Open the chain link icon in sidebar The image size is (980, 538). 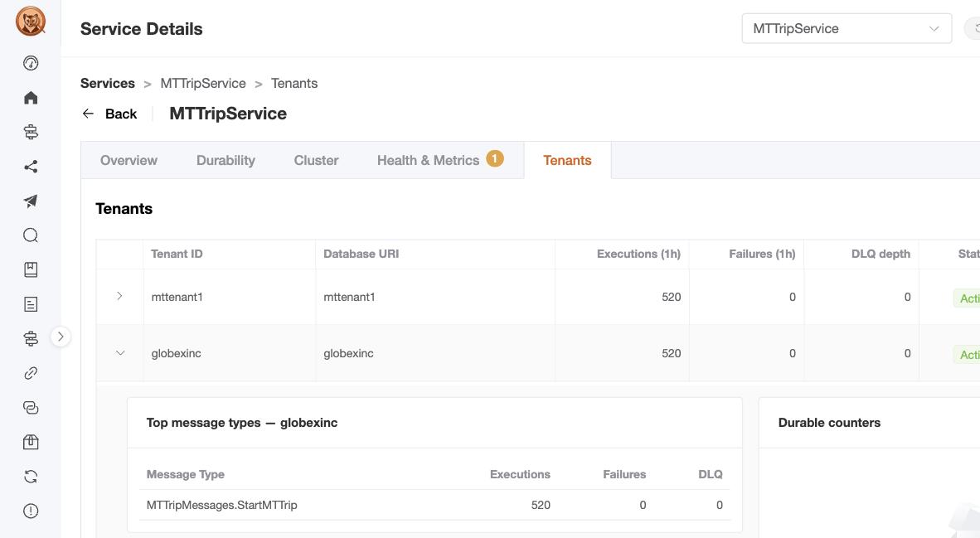[x=31, y=373]
